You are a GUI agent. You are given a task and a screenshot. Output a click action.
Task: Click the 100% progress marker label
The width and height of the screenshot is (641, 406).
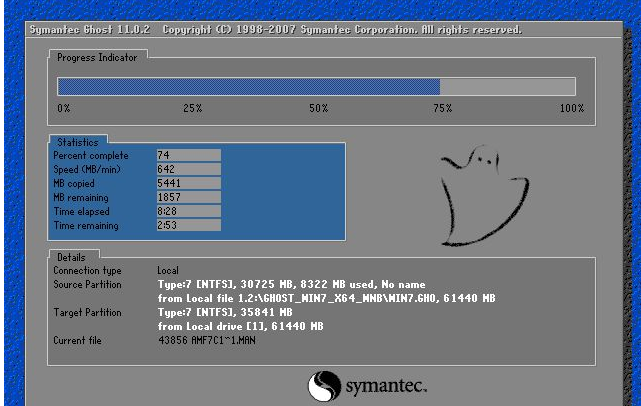click(x=572, y=108)
